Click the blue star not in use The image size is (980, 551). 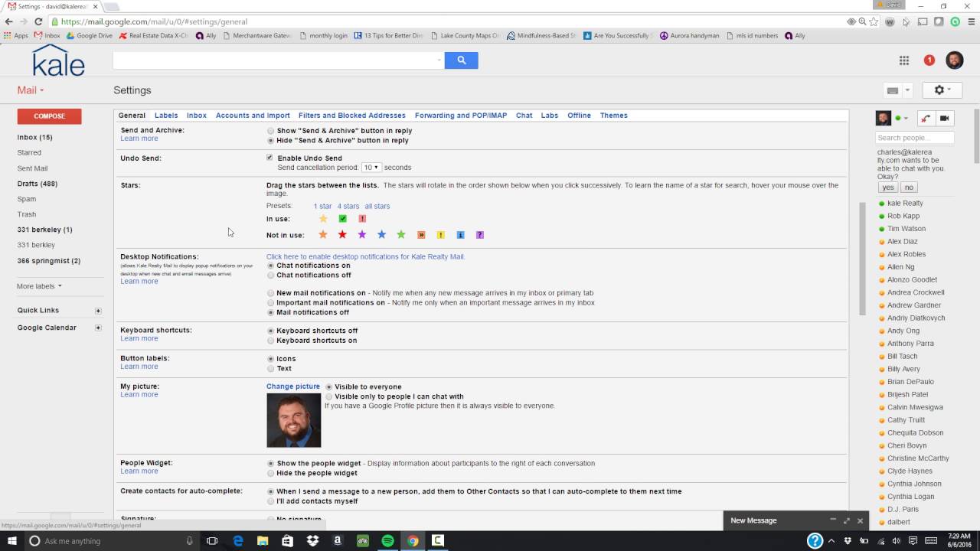pos(381,235)
